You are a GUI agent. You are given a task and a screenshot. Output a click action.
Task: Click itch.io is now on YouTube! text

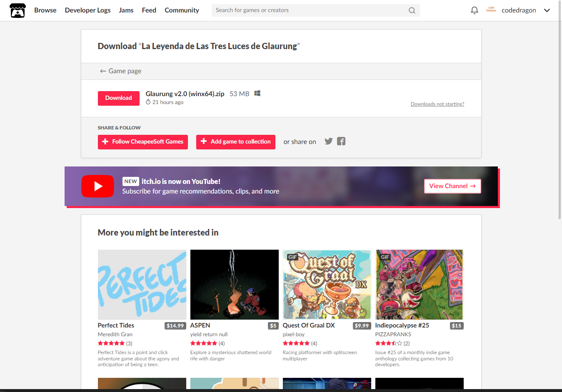(x=181, y=181)
